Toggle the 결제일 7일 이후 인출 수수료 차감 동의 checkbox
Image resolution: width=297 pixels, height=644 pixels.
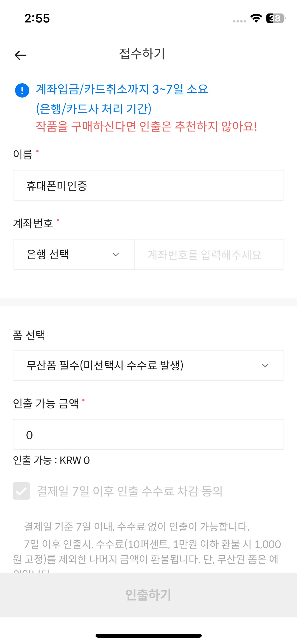(x=21, y=491)
